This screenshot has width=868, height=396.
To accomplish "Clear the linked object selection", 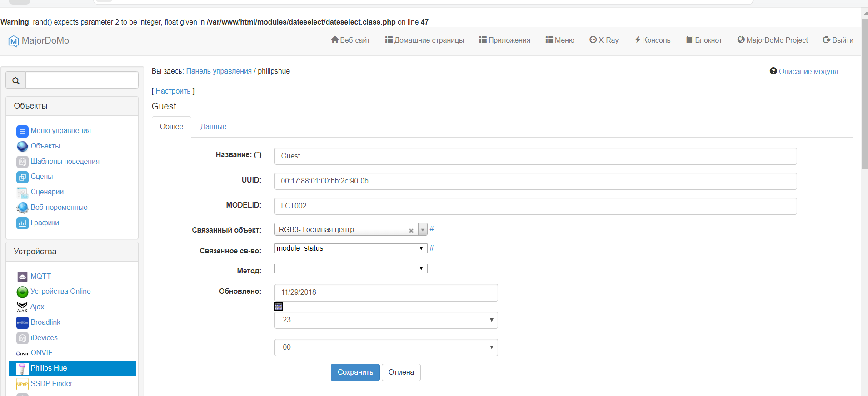I will click(411, 230).
